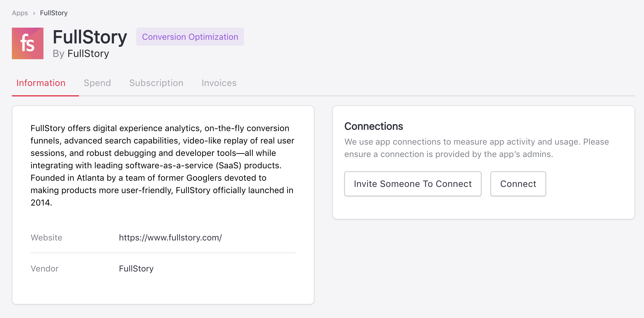
Task: Open the Subscription tab
Action: 156,83
